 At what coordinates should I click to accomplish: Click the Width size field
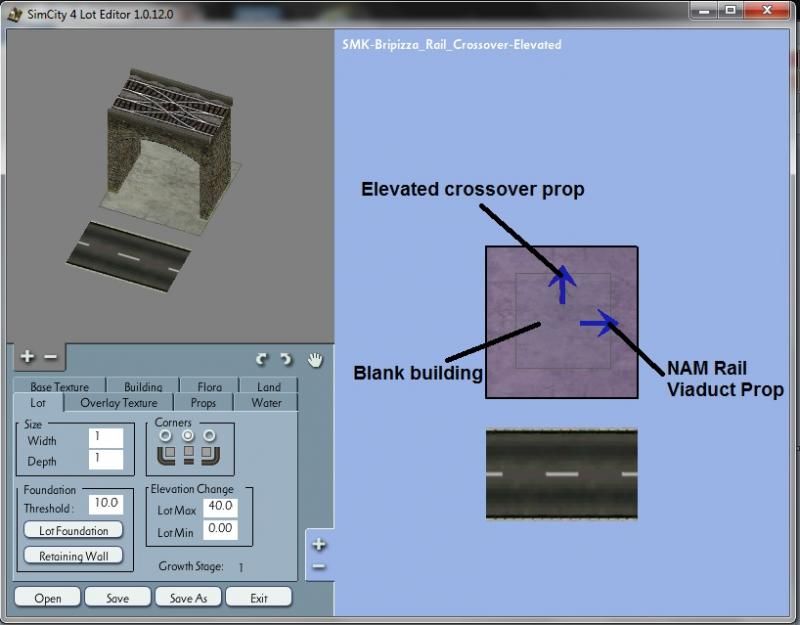point(106,438)
